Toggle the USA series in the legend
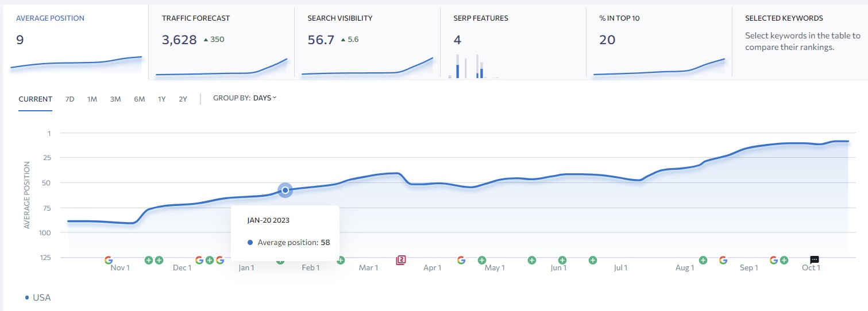This screenshot has width=868, height=311. (x=41, y=298)
